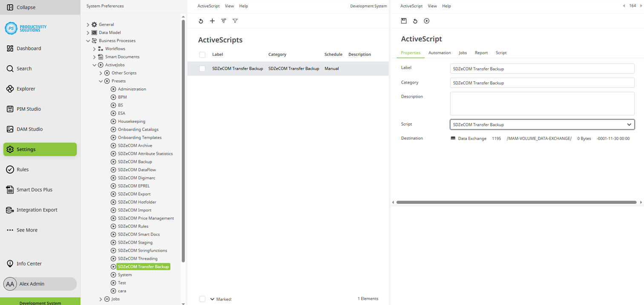Select the SDZeCOM Backup preset in the tree
Image resolution: width=644 pixels, height=305 pixels.
tap(136, 161)
